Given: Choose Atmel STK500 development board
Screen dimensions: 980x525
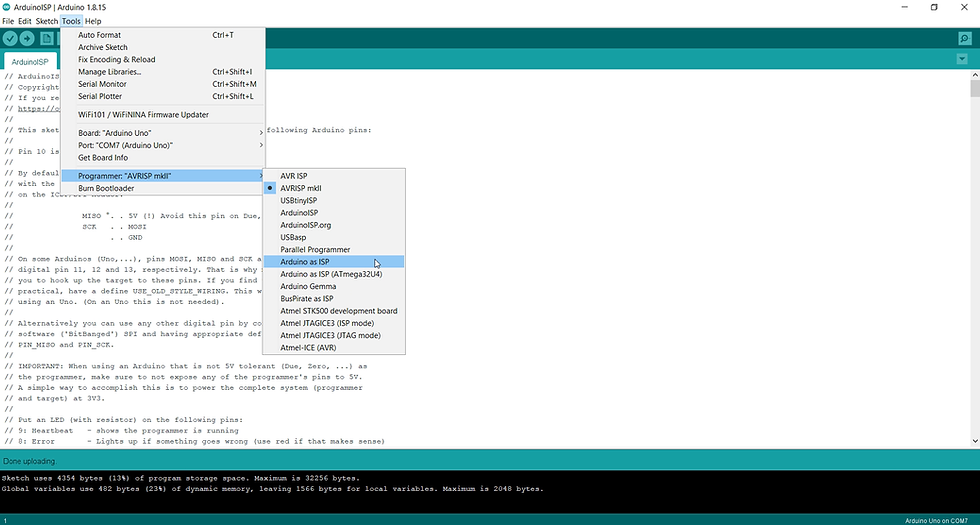Looking at the screenshot, I should [334, 311].
